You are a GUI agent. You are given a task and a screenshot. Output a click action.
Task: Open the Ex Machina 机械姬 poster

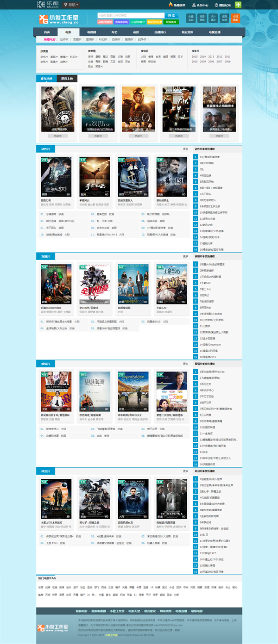coord(171,499)
